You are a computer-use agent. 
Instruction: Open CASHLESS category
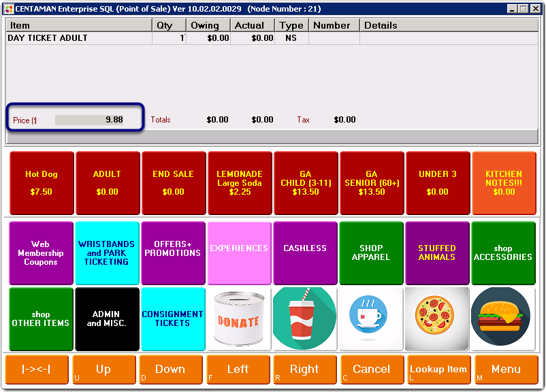point(305,253)
